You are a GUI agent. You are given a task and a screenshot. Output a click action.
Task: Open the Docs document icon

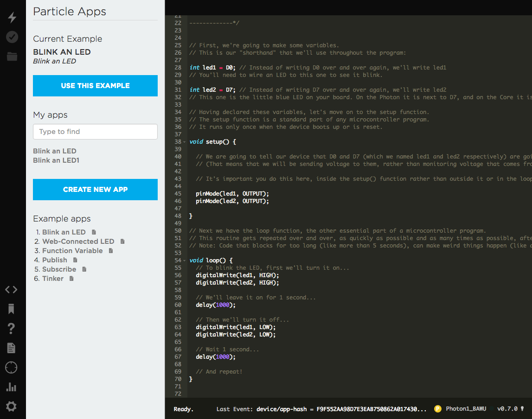click(x=11, y=348)
